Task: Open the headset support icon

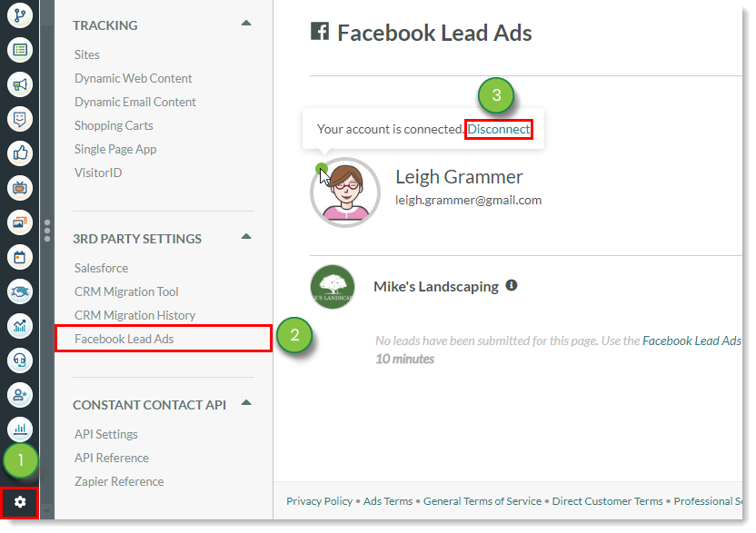Action: 20,360
